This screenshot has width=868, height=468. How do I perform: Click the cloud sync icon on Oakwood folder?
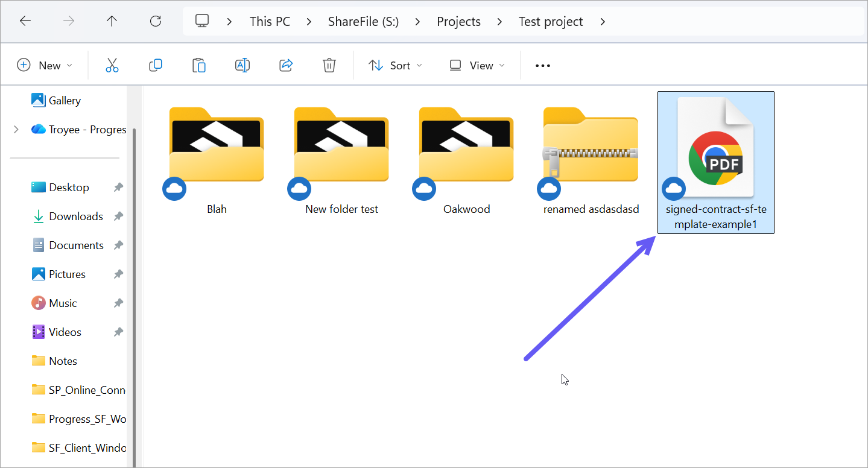[x=424, y=188]
